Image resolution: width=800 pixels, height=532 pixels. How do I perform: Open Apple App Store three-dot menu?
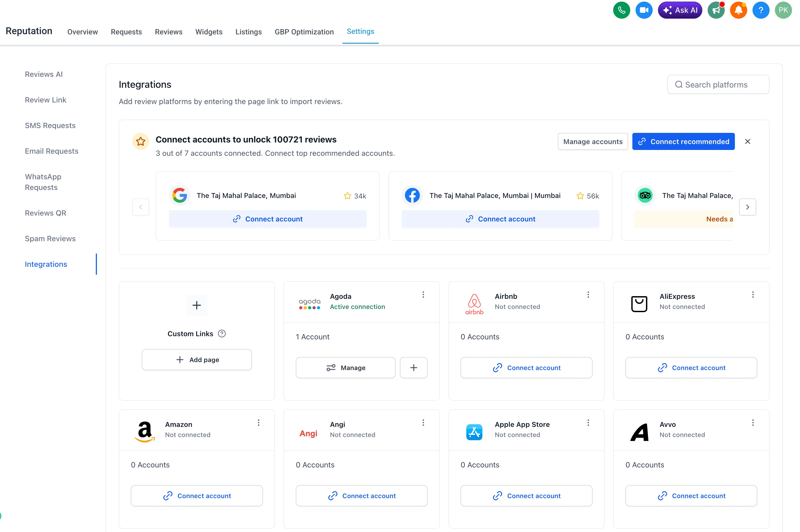(588, 422)
